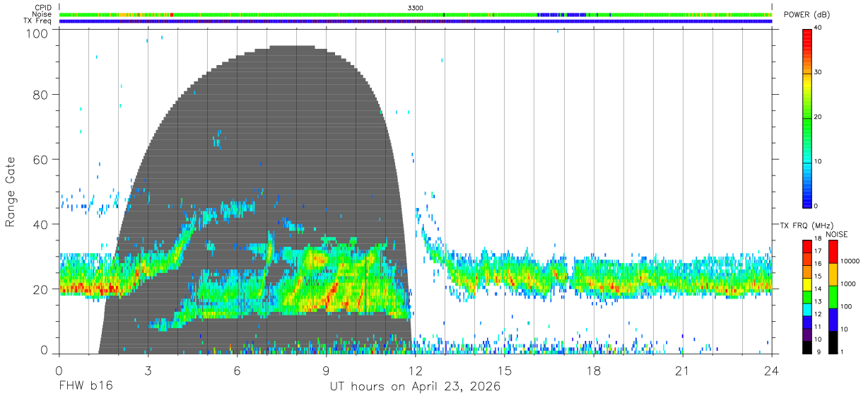Click the green Noise strip above the plot
868x401 pixels.
click(x=416, y=14)
